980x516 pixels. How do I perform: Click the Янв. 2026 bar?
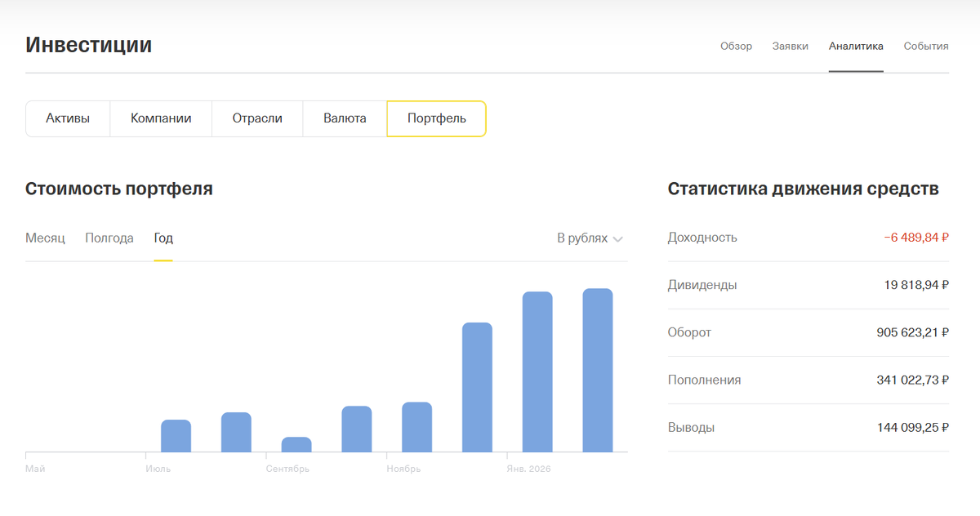[537, 372]
